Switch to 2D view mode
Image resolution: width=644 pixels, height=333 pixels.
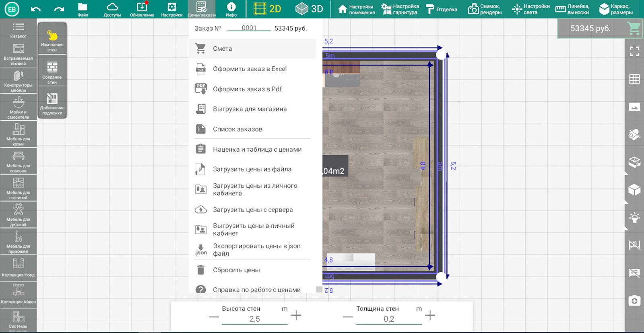click(x=267, y=9)
